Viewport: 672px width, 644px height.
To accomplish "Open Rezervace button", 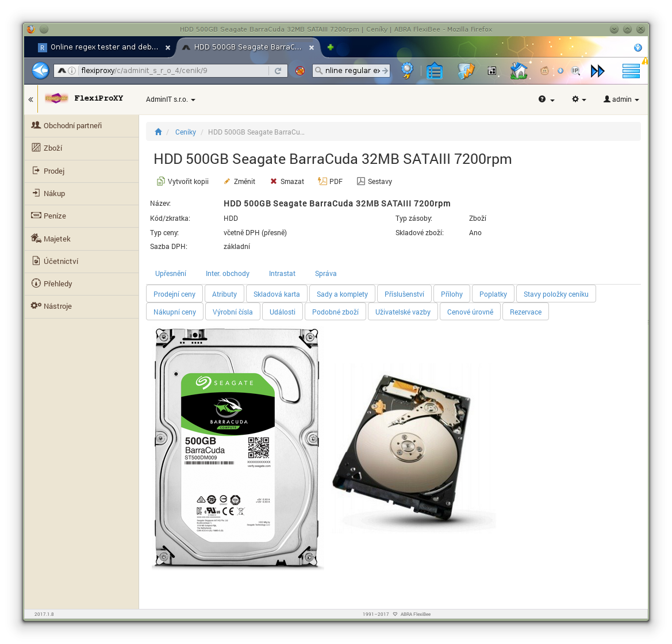I will (525, 312).
